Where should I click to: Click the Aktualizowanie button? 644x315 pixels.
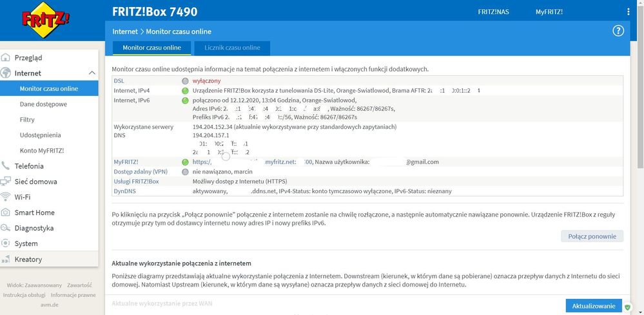(x=594, y=305)
